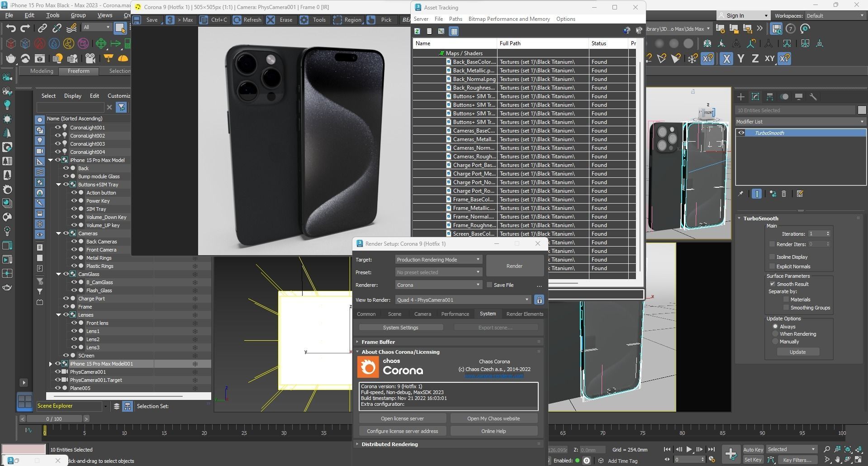
Task: Open the Create panel plus icon
Action: click(740, 97)
